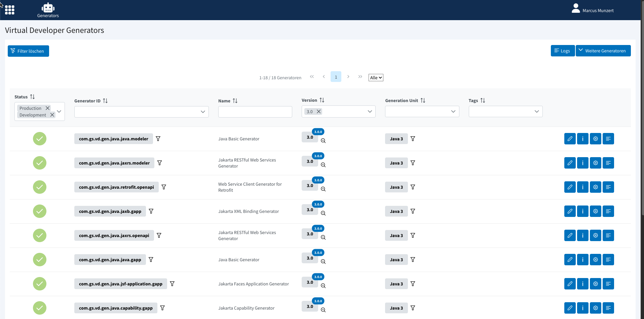The height and width of the screenshot is (319, 644).
Task: View logs for com.gs.vd.gen.java.java.modeler generator
Action: pos(608,139)
